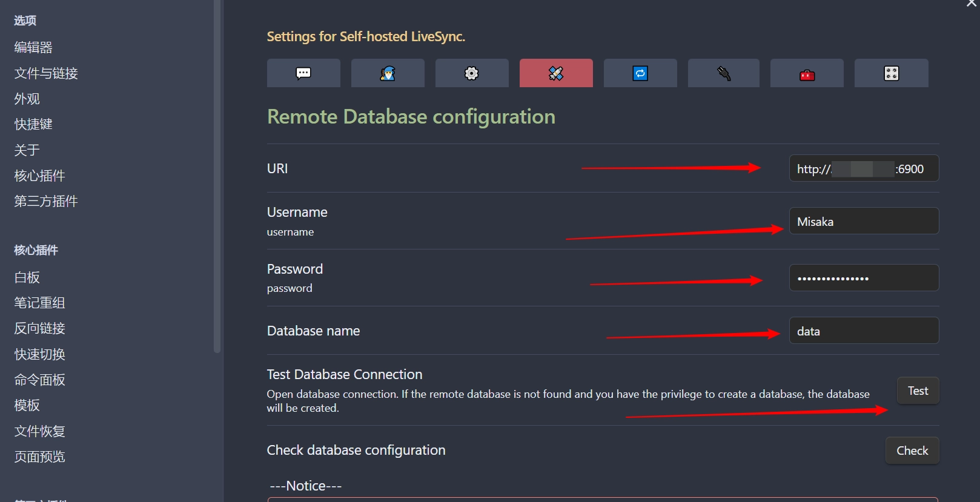
Task: Click the Test button for database connection
Action: [x=918, y=391]
